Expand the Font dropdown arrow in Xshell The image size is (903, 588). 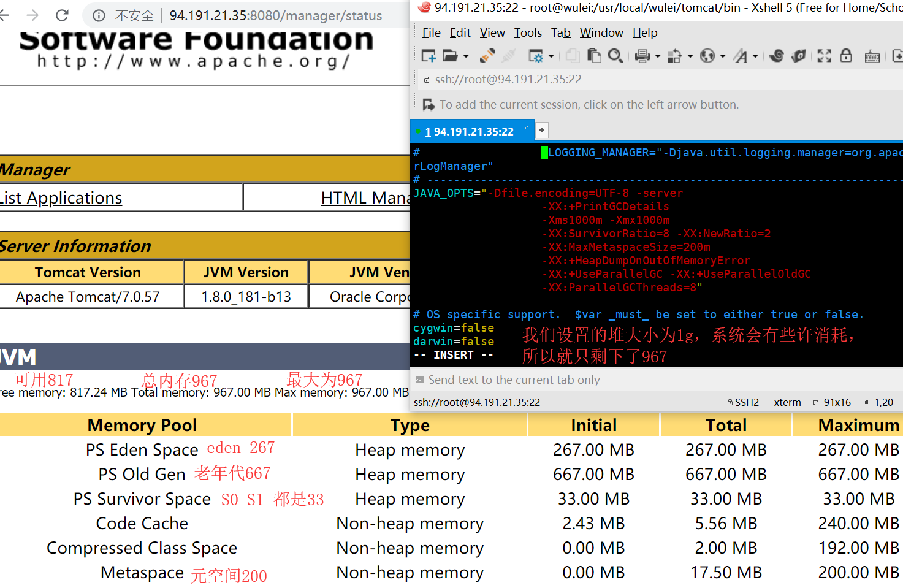[755, 56]
